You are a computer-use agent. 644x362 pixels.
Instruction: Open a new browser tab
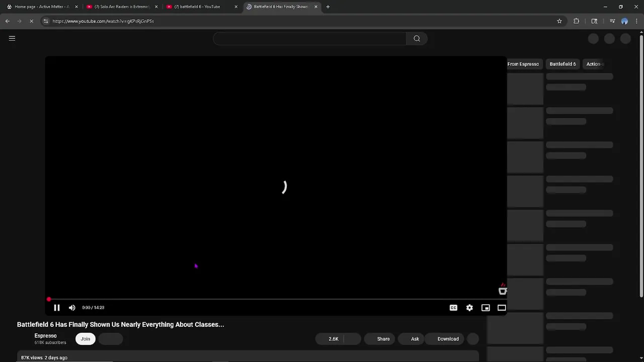point(328,7)
